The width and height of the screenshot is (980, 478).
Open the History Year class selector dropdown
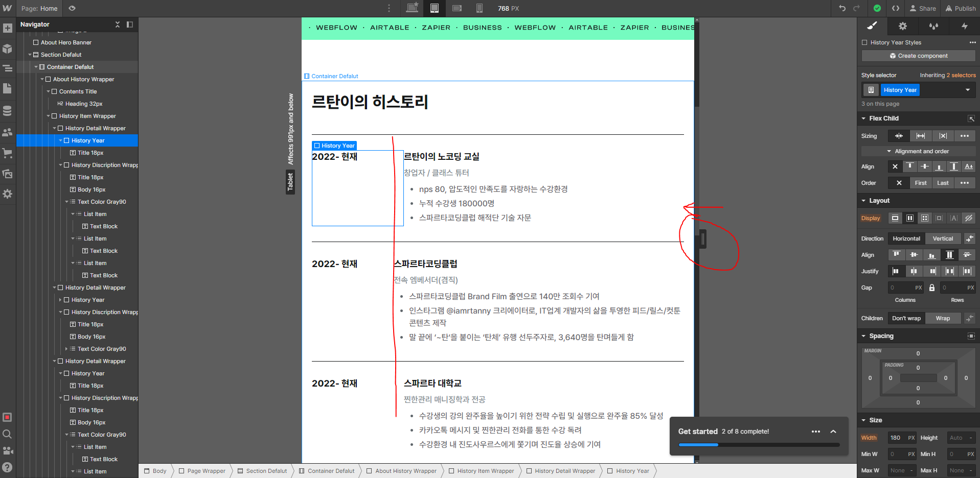click(968, 90)
